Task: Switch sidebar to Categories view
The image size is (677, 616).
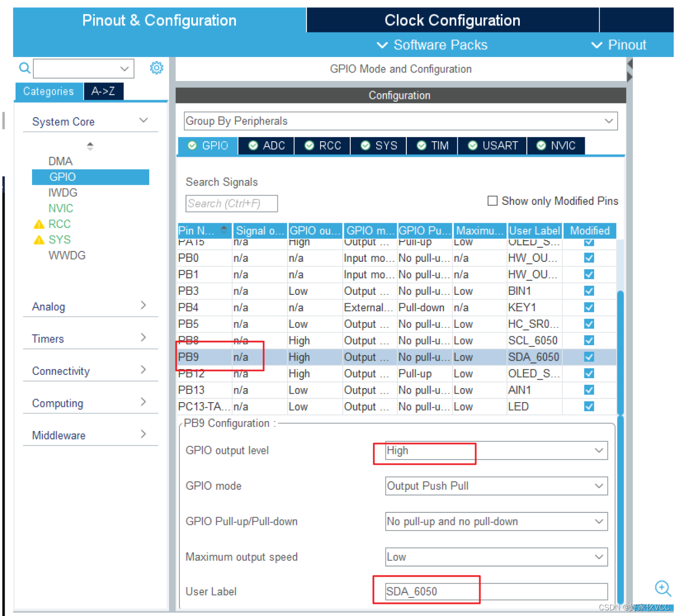Action: point(49,91)
